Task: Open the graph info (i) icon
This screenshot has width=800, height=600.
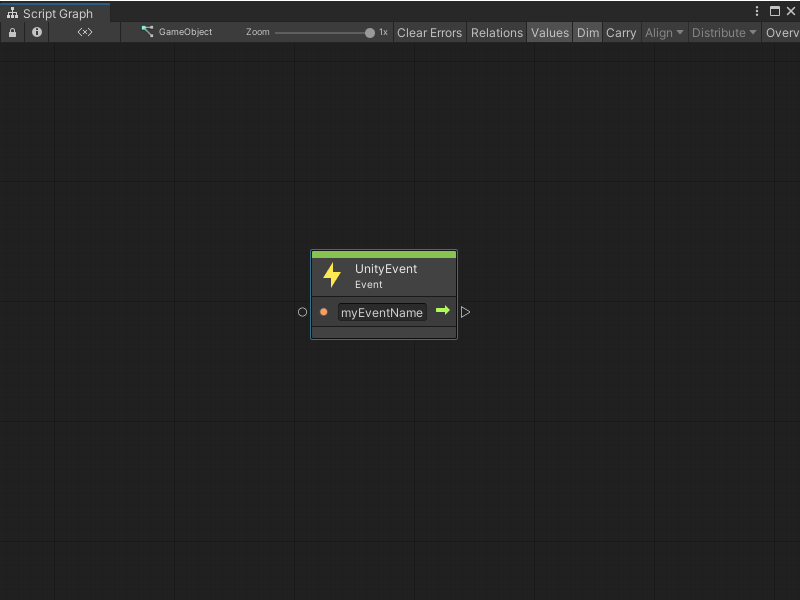Action: [x=36, y=32]
